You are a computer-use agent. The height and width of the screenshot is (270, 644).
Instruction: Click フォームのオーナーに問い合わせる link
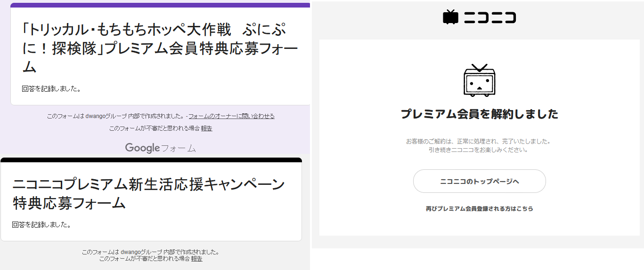pyautogui.click(x=231, y=116)
